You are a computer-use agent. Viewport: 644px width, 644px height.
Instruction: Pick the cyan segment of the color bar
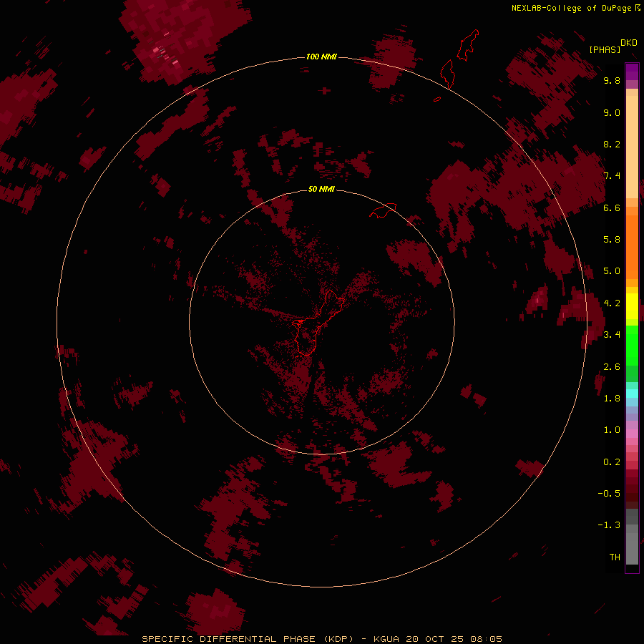click(632, 394)
